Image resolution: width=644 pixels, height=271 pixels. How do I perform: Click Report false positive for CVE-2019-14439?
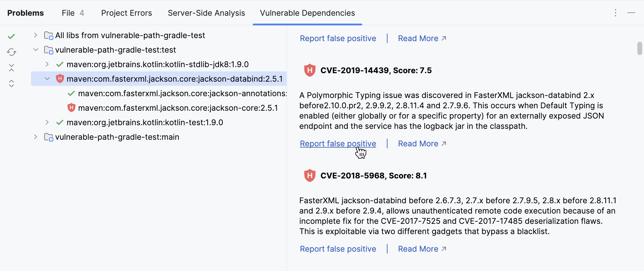click(337, 143)
